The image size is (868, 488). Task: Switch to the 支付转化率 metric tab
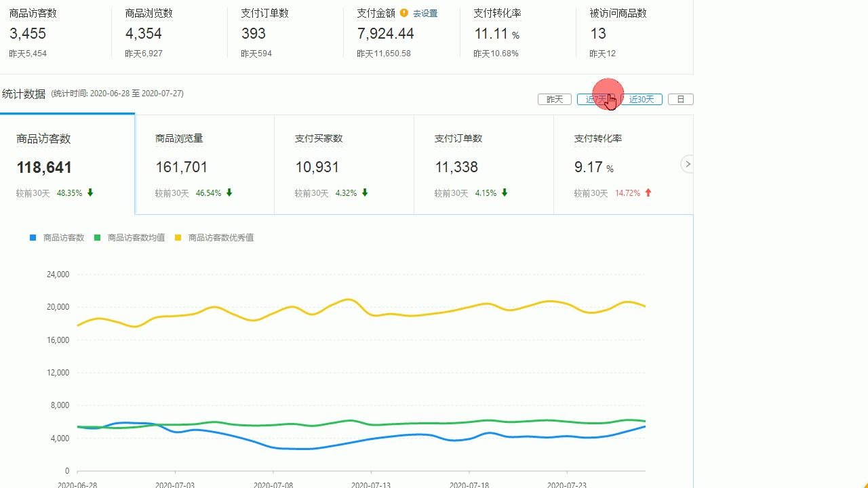pyautogui.click(x=623, y=165)
